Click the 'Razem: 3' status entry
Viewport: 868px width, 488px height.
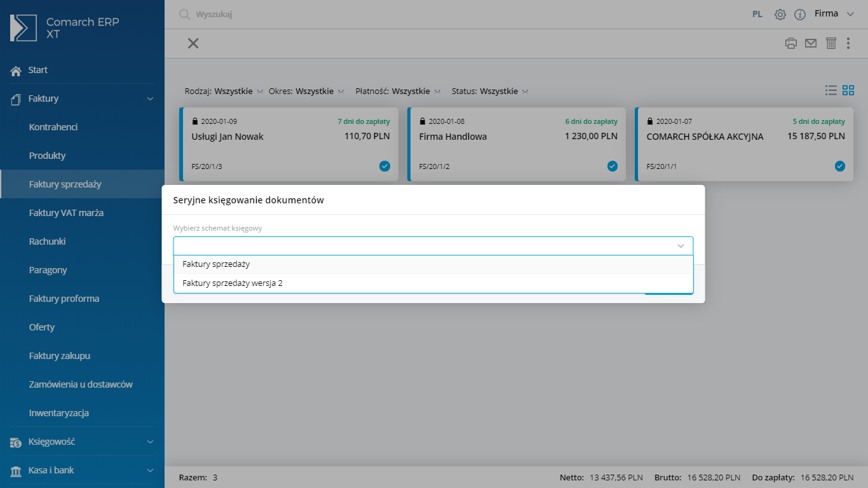coord(198,477)
